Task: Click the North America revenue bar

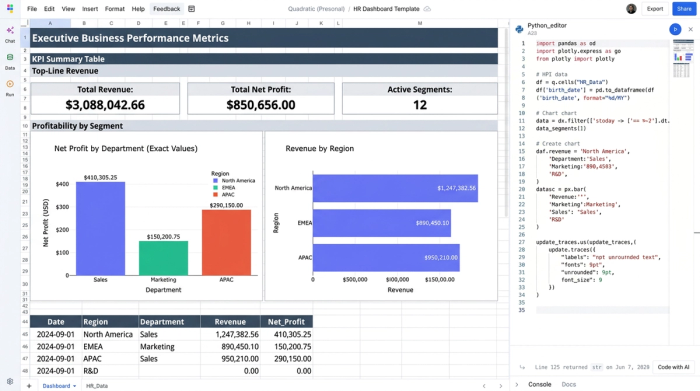Action: tap(395, 188)
